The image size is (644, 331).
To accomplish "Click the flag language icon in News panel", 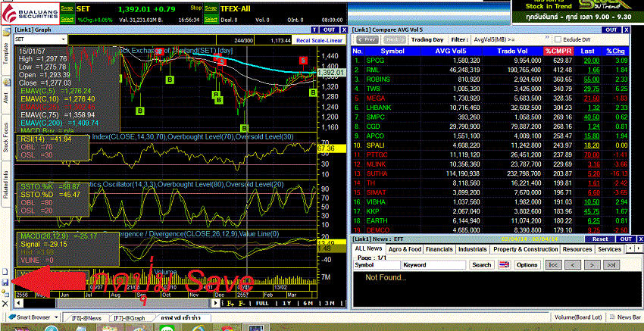I will [505, 265].
